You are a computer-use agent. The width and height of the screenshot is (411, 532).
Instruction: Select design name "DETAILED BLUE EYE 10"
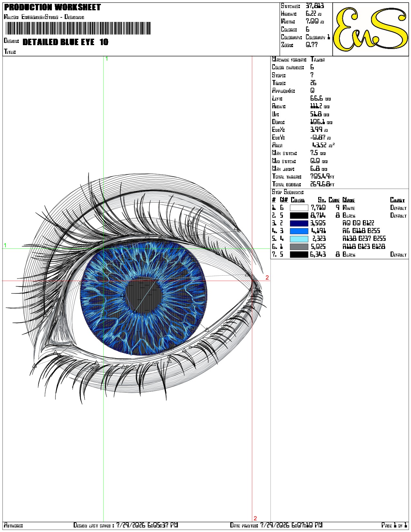65,42
